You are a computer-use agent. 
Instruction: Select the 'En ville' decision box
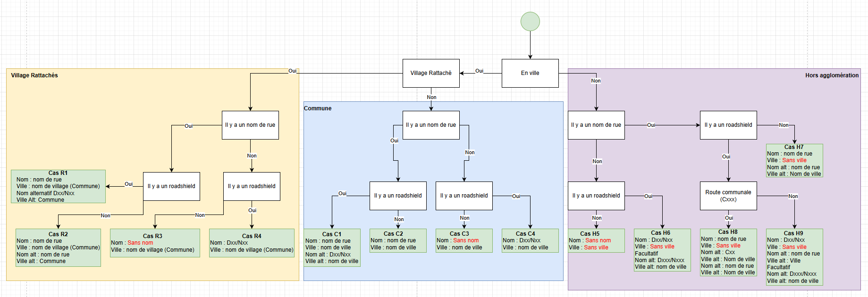[530, 73]
